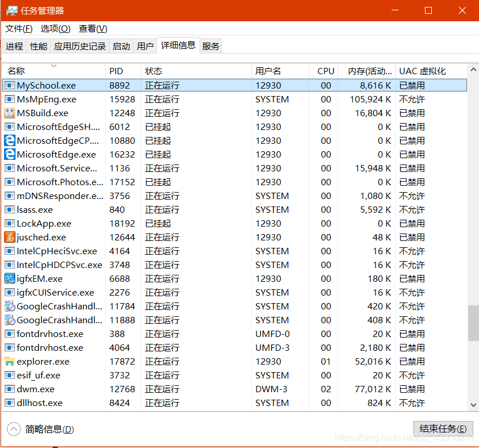Click GoogleCrashHandler icon with PID 11784
This screenshot has width=479, height=448.
tap(9, 306)
